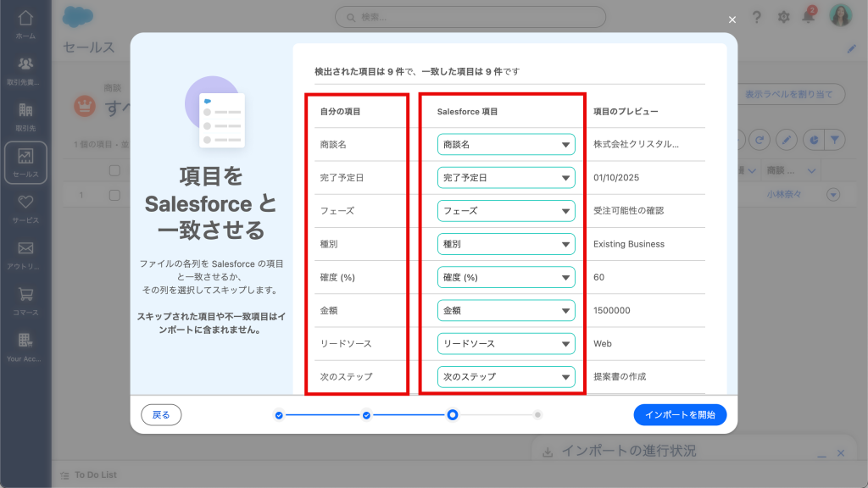Screen dimensions: 868x488
Task: Click the crown opportunity icon
Action: click(x=85, y=106)
